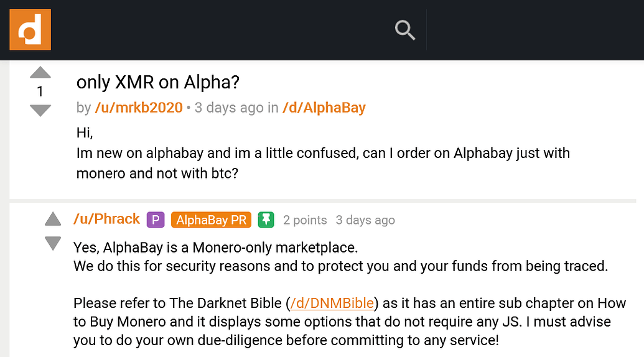The height and width of the screenshot is (357, 644).
Task: Open search with the magnifier icon
Action: 405,29
